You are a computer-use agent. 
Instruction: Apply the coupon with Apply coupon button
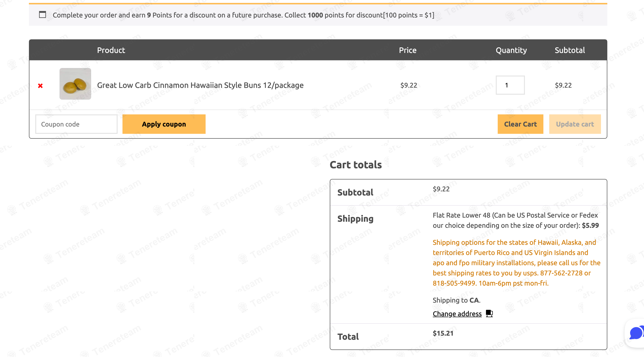point(164,124)
